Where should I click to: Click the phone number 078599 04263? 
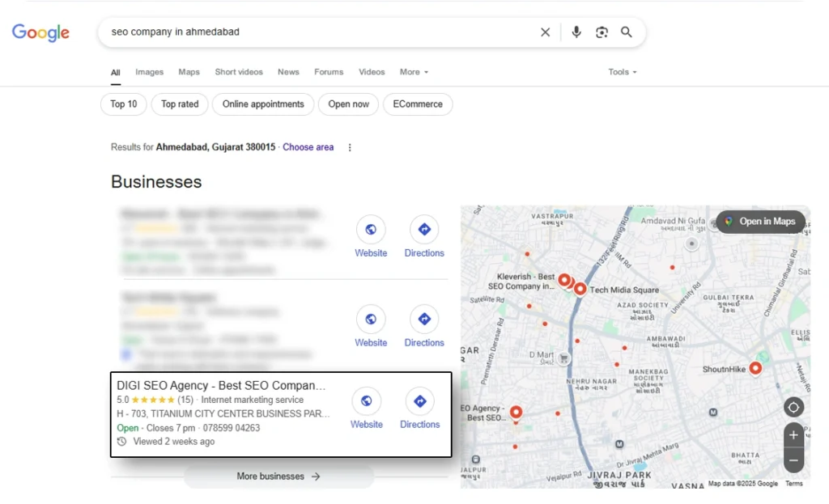[232, 428]
